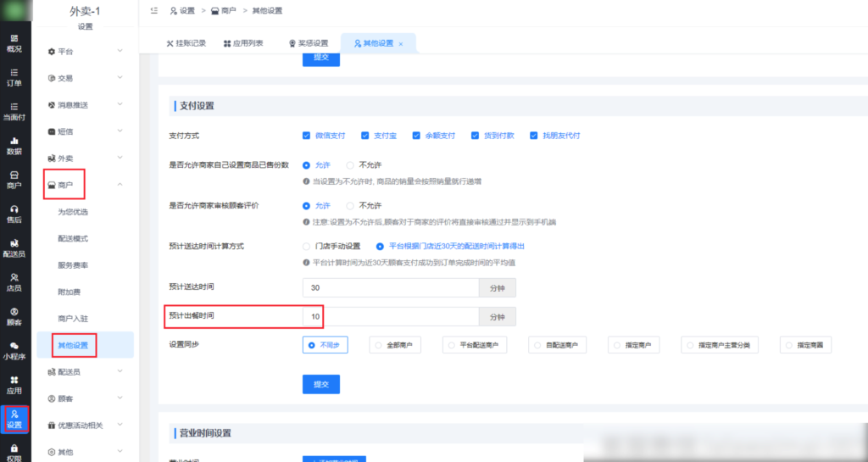The width and height of the screenshot is (868, 462).
Task: Switch to the 挂账记录 tab
Action: point(186,43)
